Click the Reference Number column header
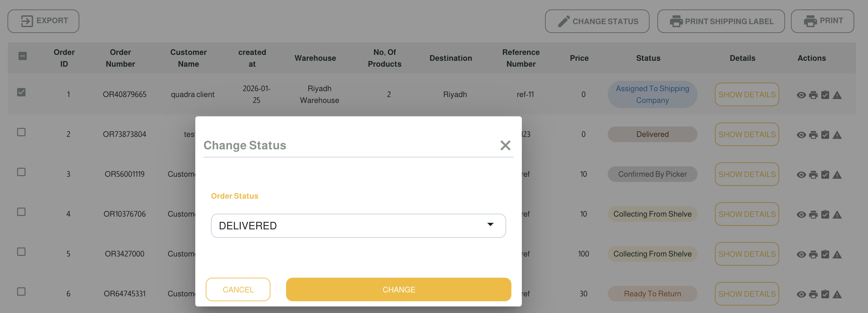 click(x=521, y=58)
